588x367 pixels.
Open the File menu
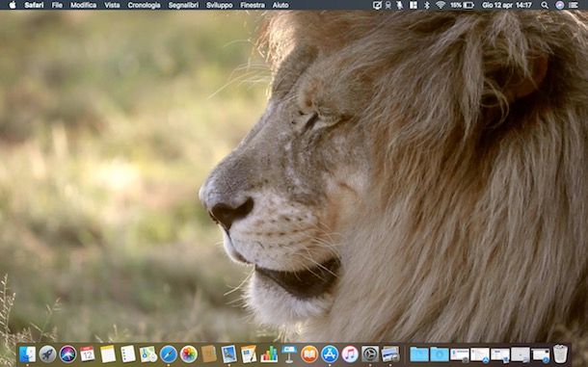57,5
